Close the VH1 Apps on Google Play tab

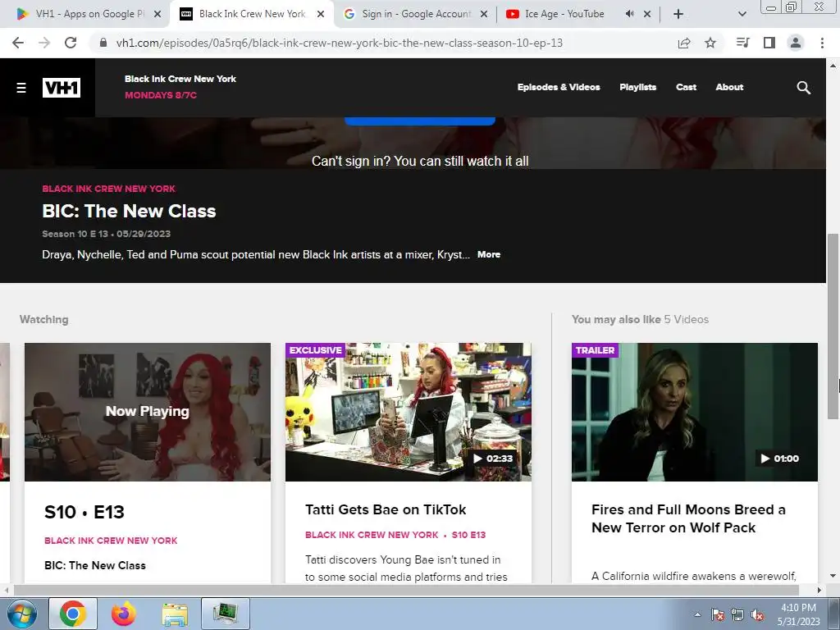coord(157,14)
